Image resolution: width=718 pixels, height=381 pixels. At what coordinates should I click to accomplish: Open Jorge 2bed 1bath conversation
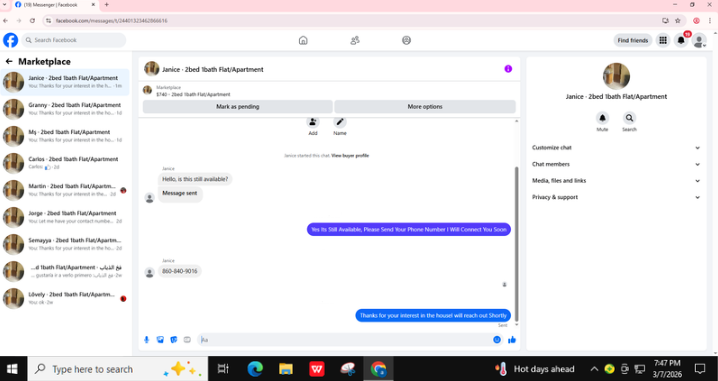pyautogui.click(x=65, y=217)
